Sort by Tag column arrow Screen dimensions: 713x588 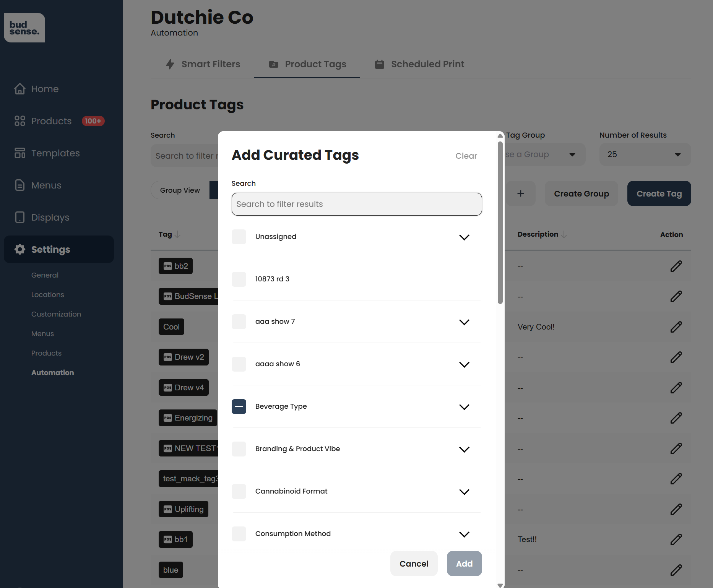tap(177, 234)
